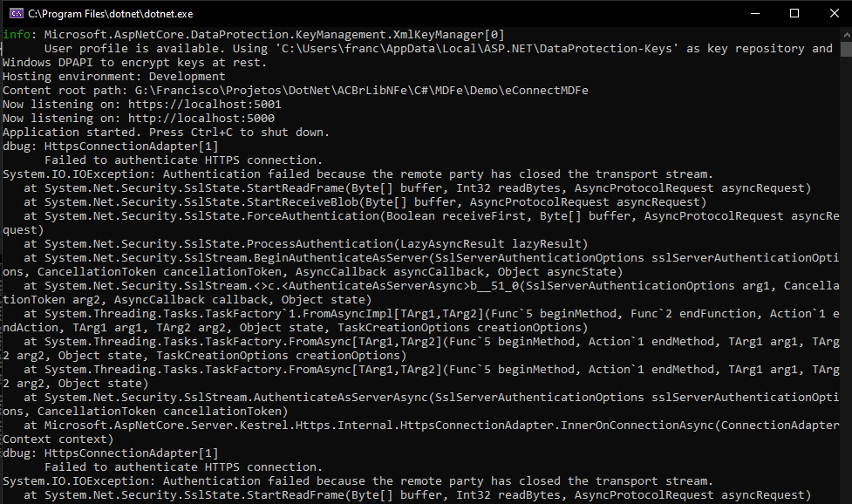Viewport: 852px width, 504px height.
Task: Click the vertical scrollbar thumb
Action: point(847,49)
